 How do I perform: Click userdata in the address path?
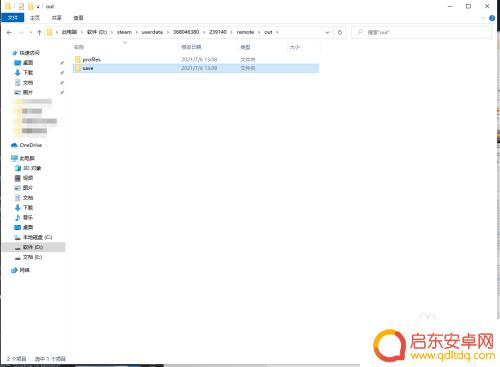click(x=152, y=32)
